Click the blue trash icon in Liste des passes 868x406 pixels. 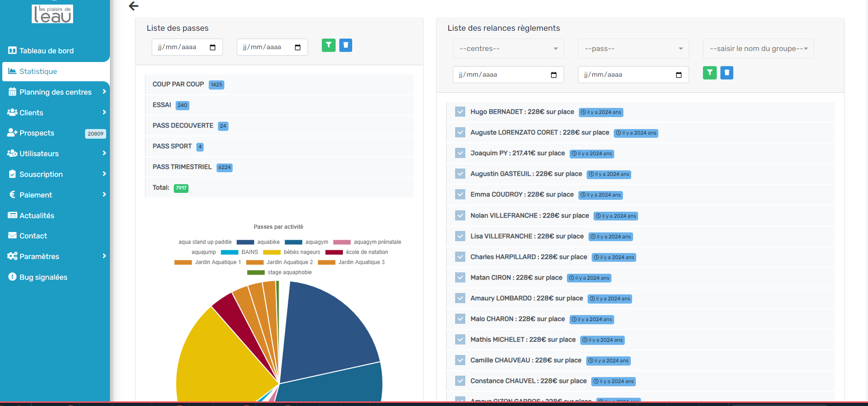point(346,45)
